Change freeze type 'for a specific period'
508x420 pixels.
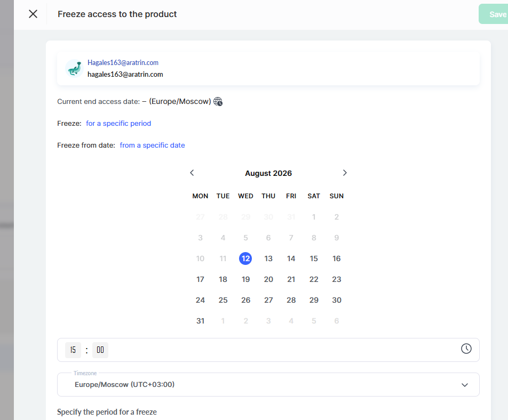pos(118,123)
